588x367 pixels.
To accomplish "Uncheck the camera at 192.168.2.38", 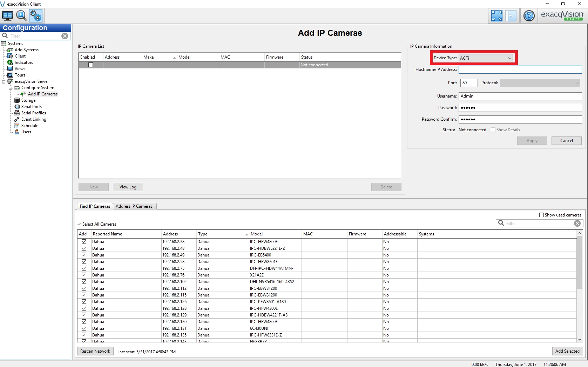I will point(84,242).
